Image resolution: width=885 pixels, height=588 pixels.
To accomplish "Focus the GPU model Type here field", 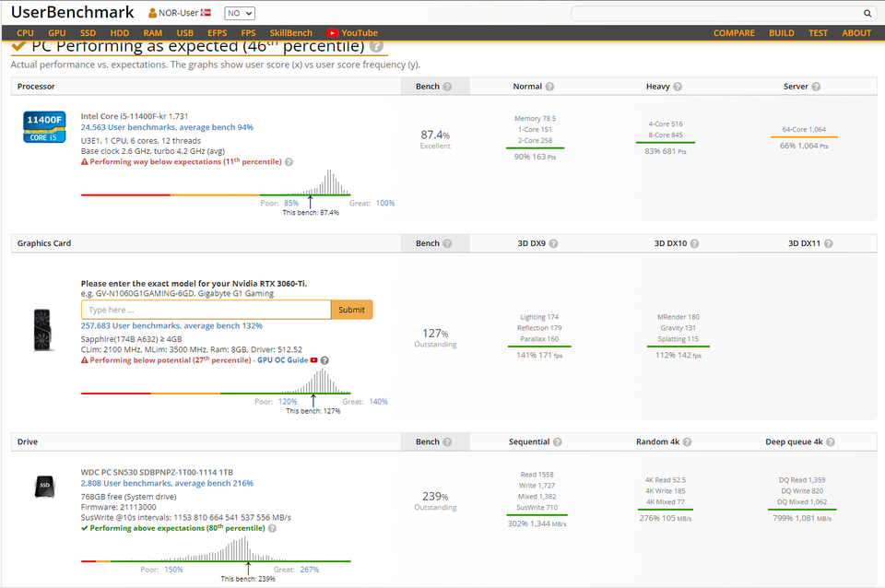I will (x=206, y=310).
